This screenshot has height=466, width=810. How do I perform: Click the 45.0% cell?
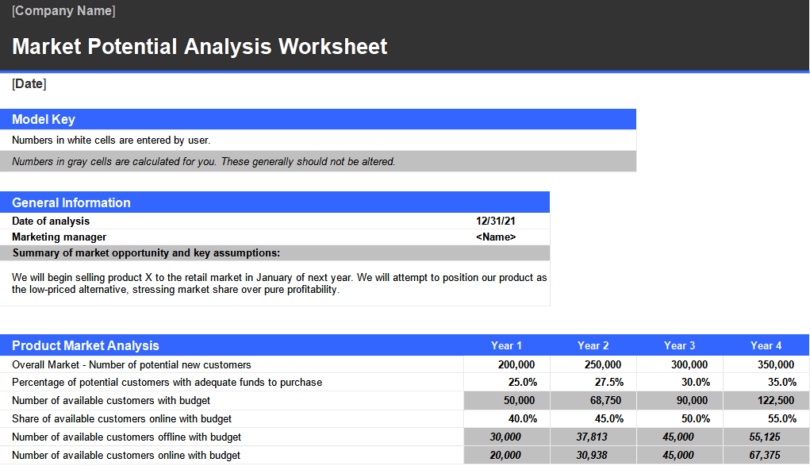tap(594, 418)
